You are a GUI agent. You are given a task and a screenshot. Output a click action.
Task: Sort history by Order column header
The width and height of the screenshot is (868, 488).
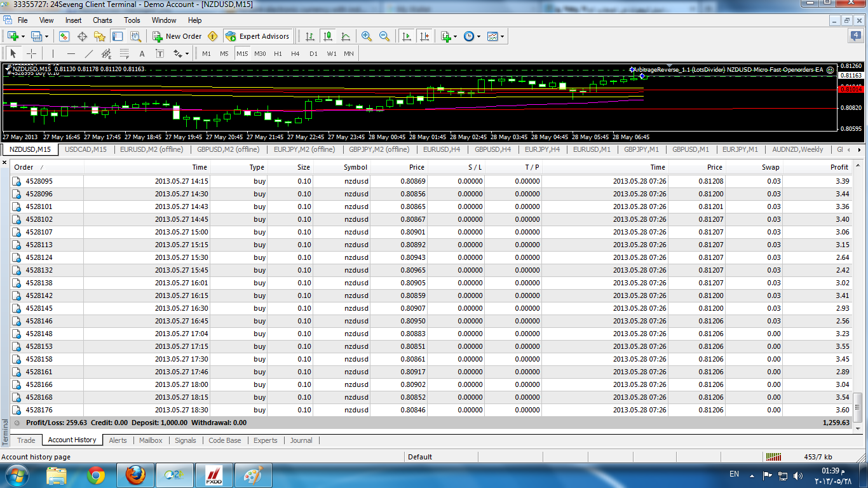click(x=47, y=167)
